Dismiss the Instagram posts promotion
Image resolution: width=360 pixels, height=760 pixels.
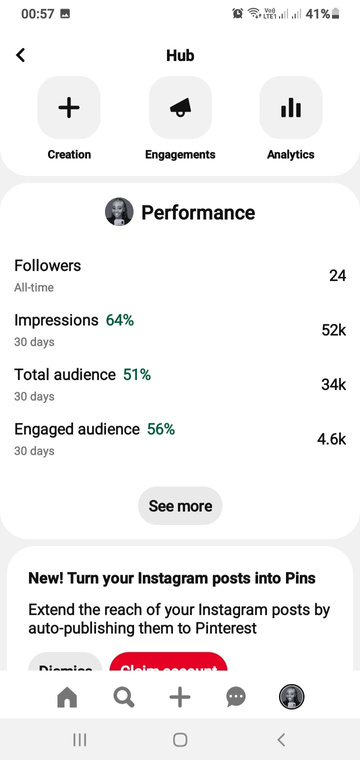click(65, 662)
